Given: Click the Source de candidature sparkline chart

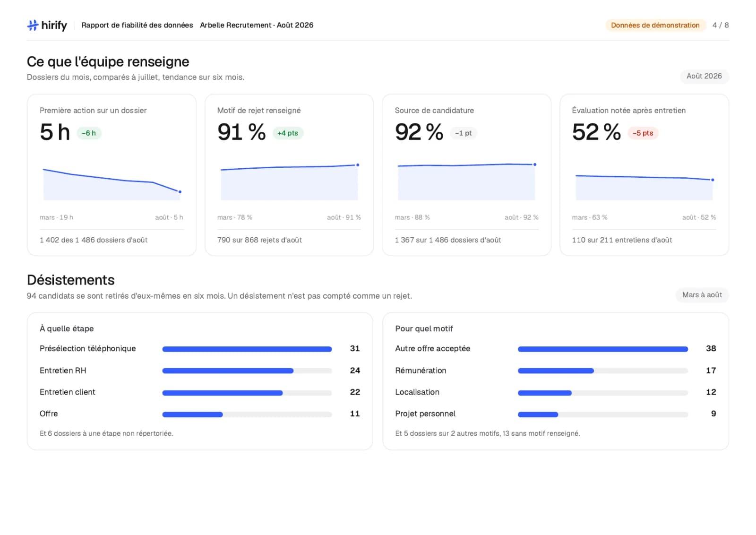Looking at the screenshot, I should (x=467, y=182).
